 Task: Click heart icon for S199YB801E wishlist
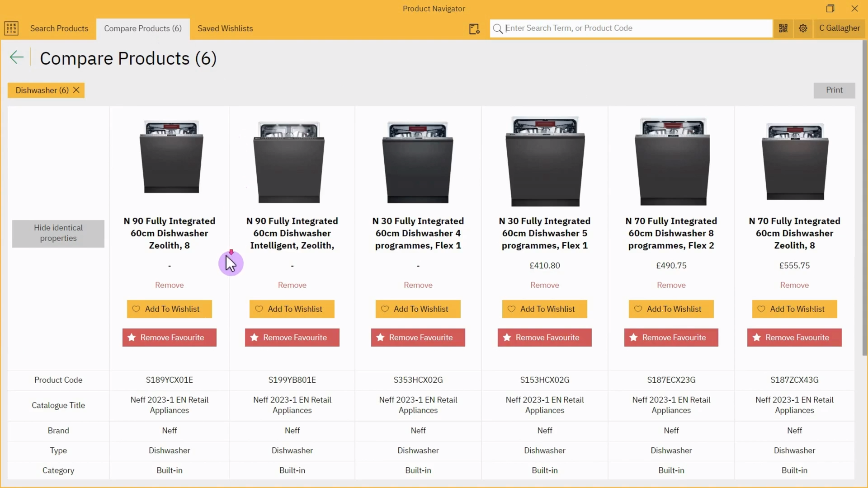(x=259, y=309)
